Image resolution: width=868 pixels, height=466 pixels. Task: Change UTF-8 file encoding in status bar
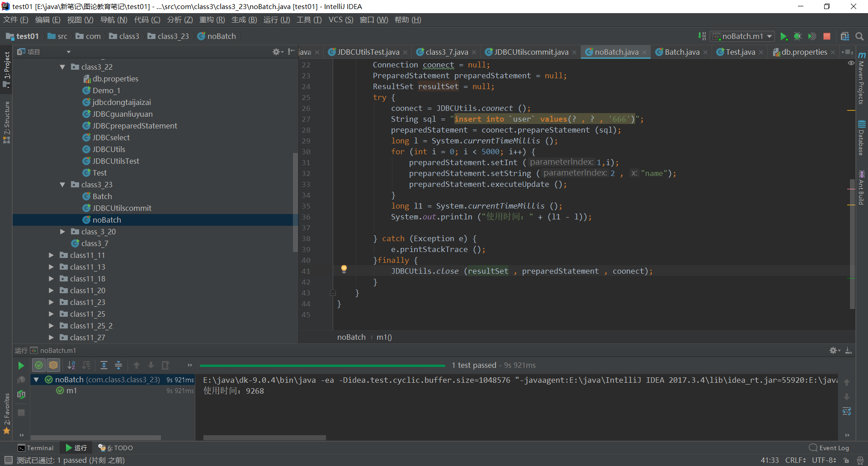pyautogui.click(x=824, y=460)
